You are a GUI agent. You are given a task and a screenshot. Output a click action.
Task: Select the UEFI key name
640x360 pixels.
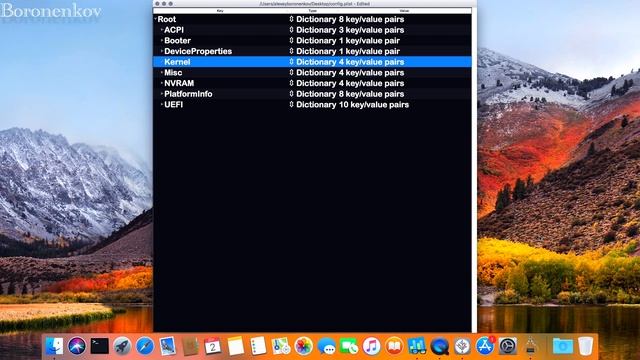tap(173, 104)
